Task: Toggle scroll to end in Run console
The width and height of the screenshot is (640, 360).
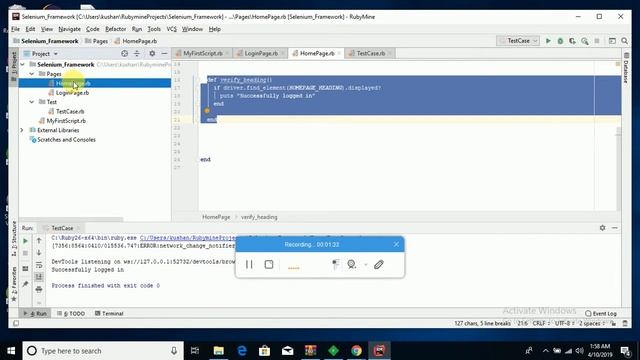Action: click(39, 277)
